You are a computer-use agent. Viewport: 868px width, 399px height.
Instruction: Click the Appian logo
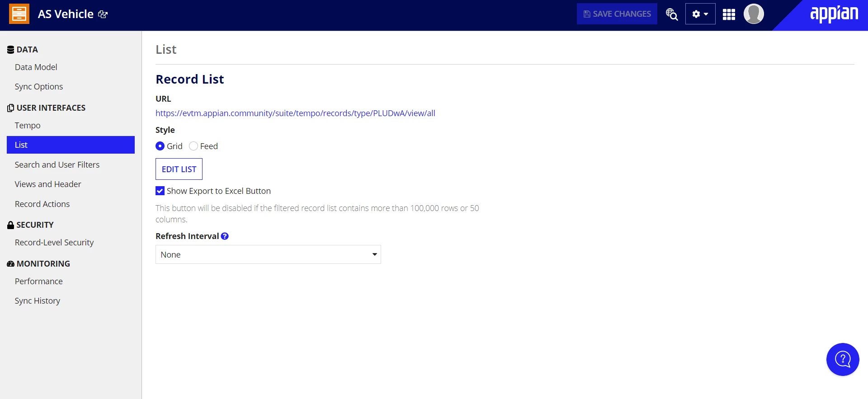(x=834, y=14)
